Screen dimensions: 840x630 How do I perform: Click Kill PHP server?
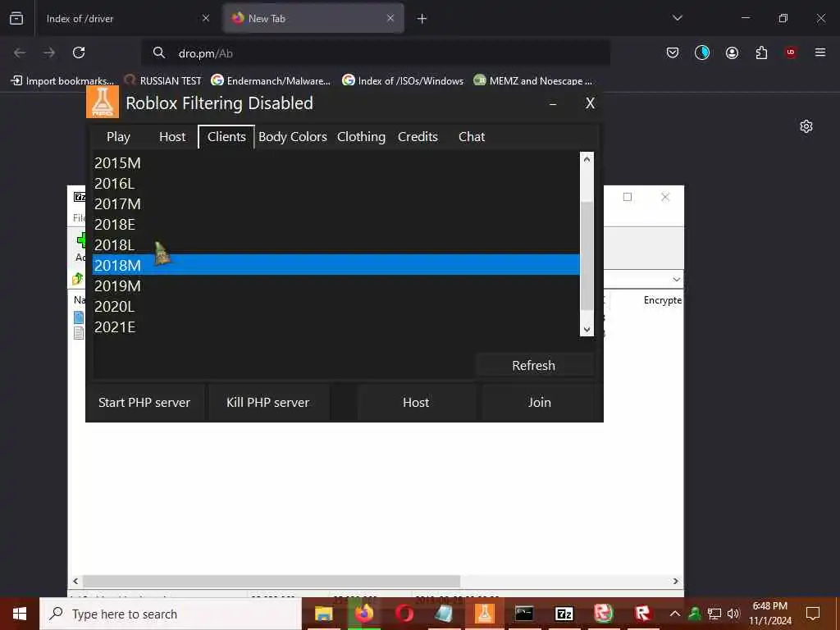pos(268,402)
